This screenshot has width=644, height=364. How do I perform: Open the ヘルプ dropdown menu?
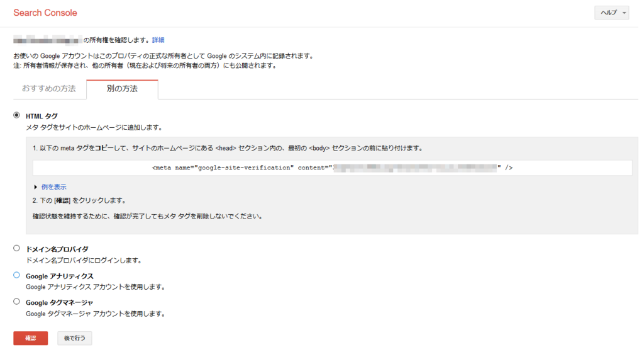611,13
